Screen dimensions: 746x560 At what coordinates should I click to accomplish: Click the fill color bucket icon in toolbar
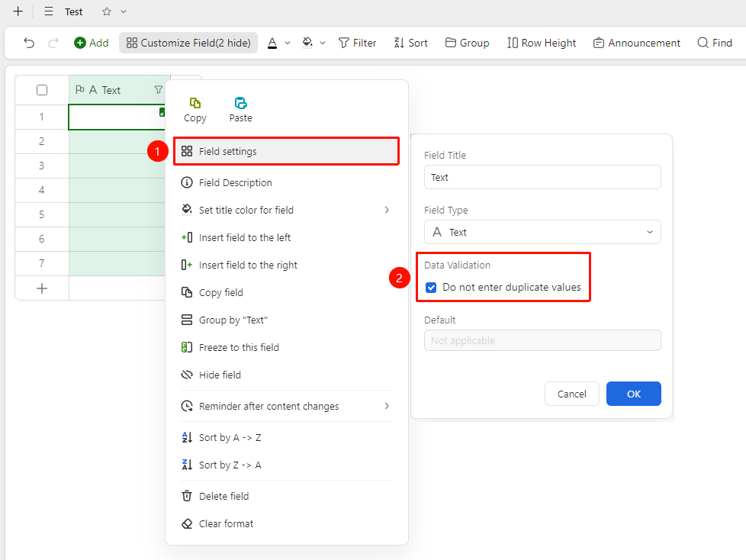[x=307, y=43]
